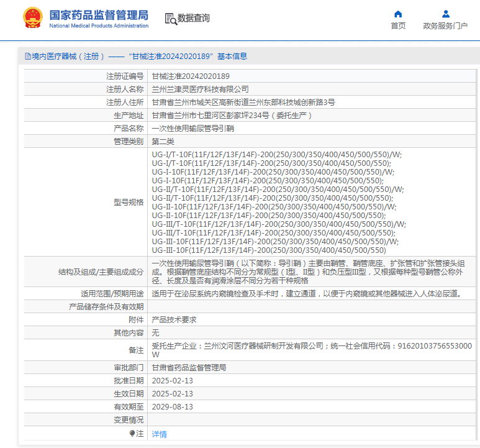Click the 管理类别 label
Screen dimensions: 480x448
coord(129,142)
